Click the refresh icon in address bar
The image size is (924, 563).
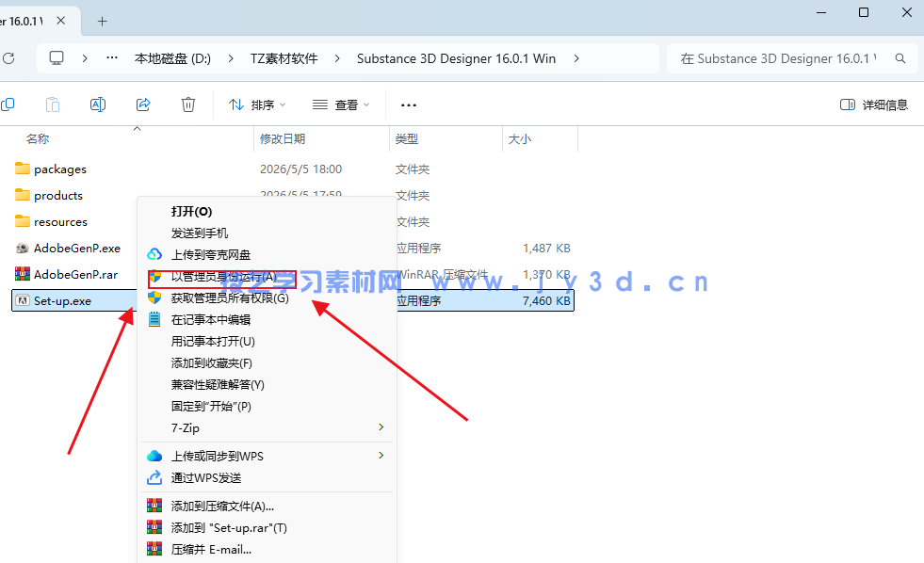[x=8, y=58]
